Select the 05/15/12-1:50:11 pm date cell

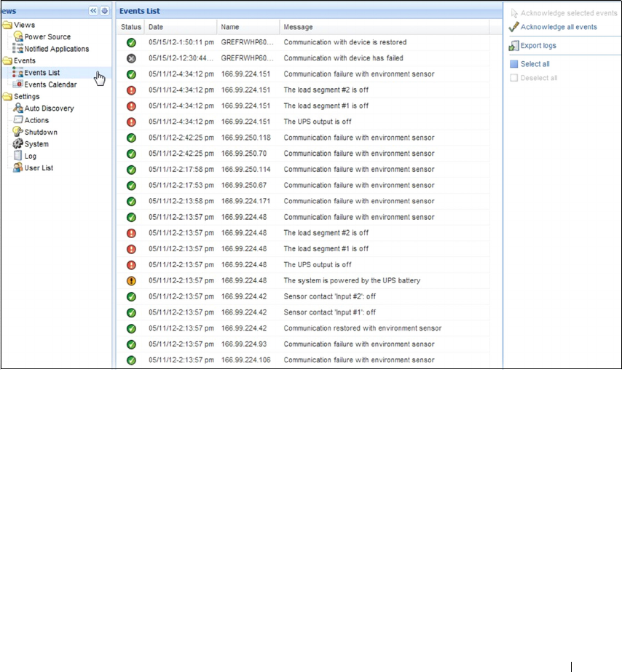click(181, 42)
